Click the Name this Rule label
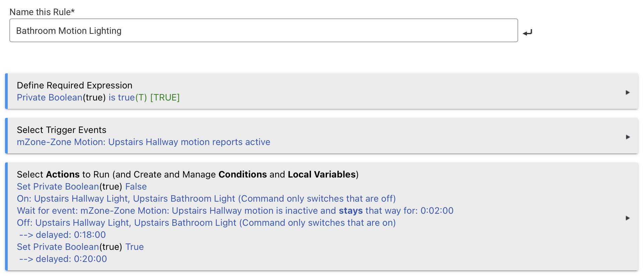Image resolution: width=644 pixels, height=276 pixels. pyautogui.click(x=42, y=12)
